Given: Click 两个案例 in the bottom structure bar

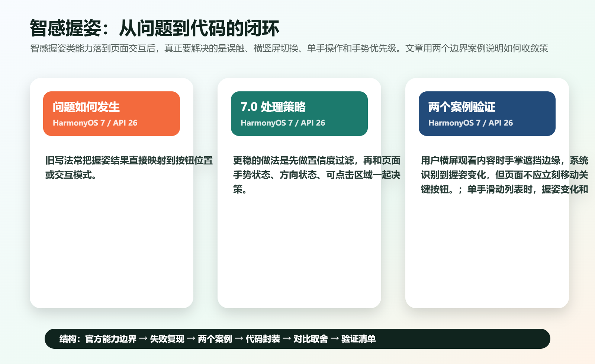Looking at the screenshot, I should (x=215, y=339).
